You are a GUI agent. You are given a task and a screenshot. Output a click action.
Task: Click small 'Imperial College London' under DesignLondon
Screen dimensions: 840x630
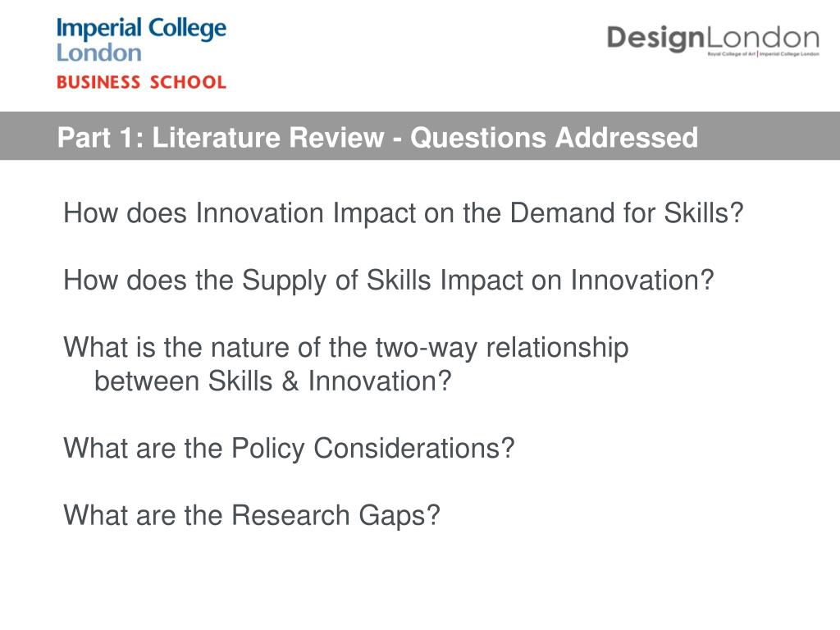[x=789, y=54]
